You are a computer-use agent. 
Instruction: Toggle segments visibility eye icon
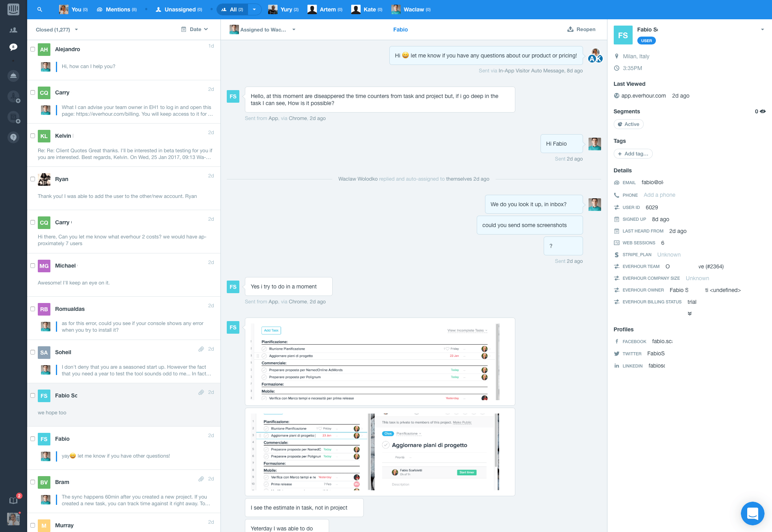coord(763,111)
